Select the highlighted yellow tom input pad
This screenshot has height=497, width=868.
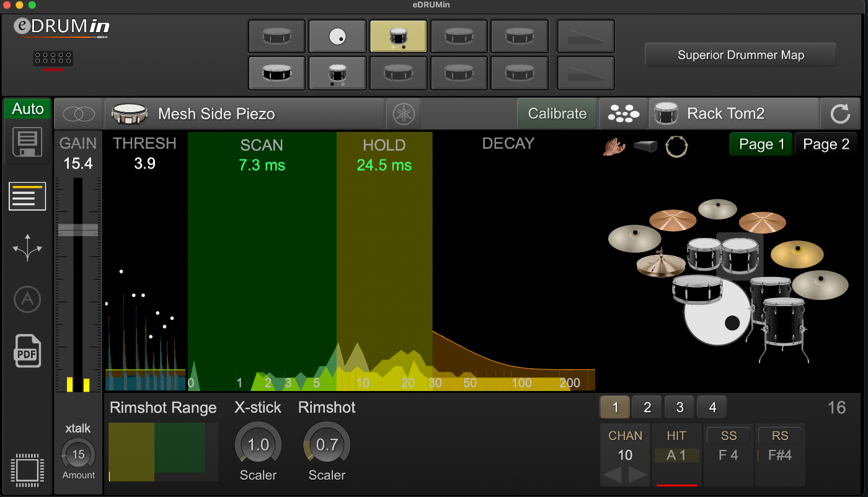398,37
